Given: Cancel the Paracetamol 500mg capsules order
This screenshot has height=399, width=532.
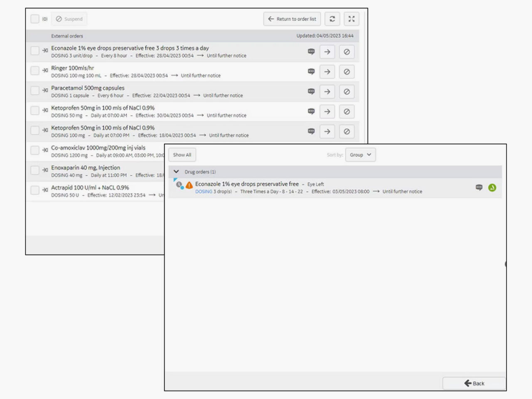Looking at the screenshot, I should tap(347, 91).
